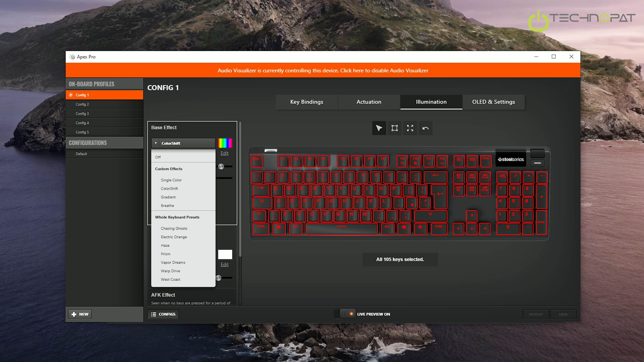Switch to the Actuation tab
Screen dimensions: 644x362
click(x=369, y=102)
